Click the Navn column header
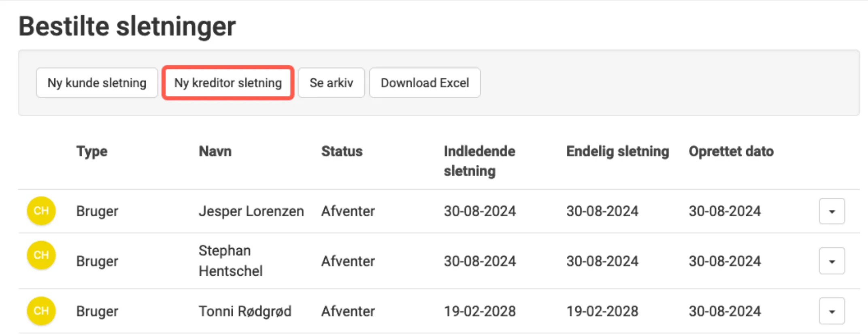Image resolution: width=868 pixels, height=334 pixels. pos(215,151)
